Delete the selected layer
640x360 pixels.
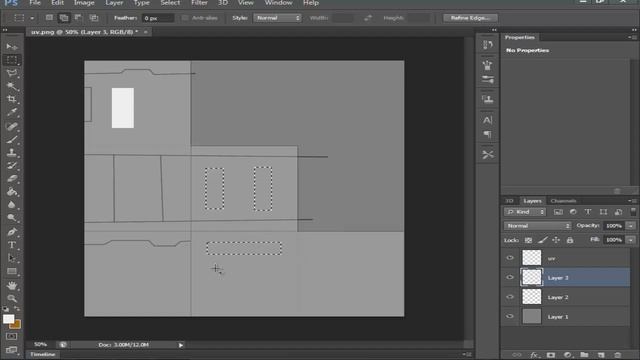(x=618, y=355)
